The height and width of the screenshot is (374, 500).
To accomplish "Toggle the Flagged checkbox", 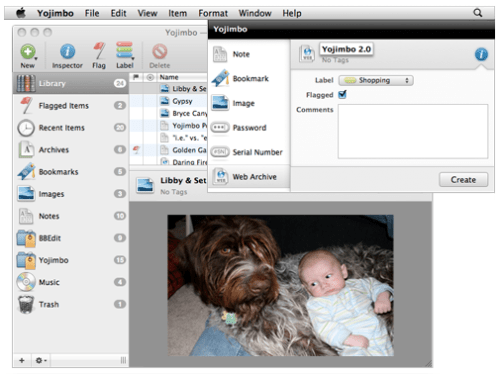I will tap(342, 94).
